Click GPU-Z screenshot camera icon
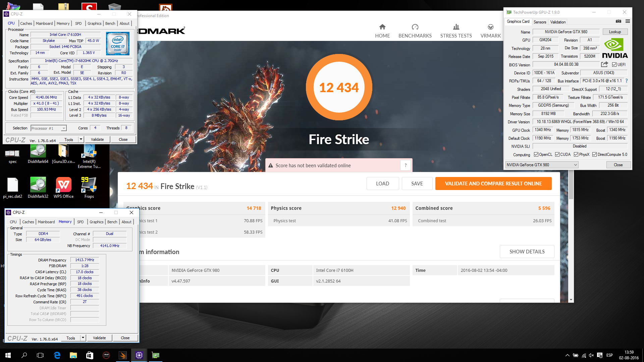 tap(618, 21)
